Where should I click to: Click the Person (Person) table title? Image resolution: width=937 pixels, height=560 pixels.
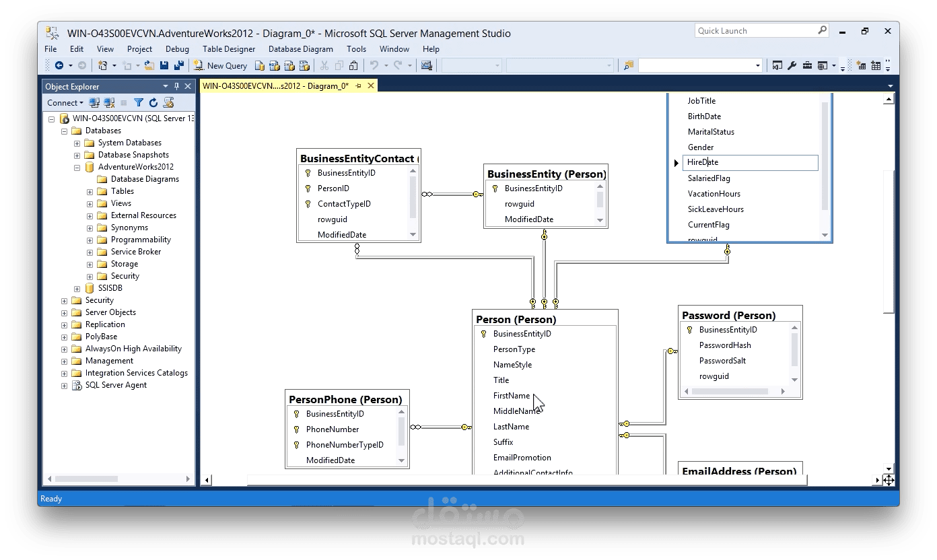click(516, 320)
